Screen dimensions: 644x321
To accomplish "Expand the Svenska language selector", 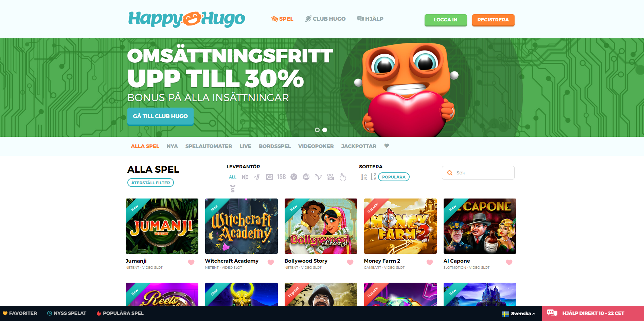I will [x=519, y=314].
